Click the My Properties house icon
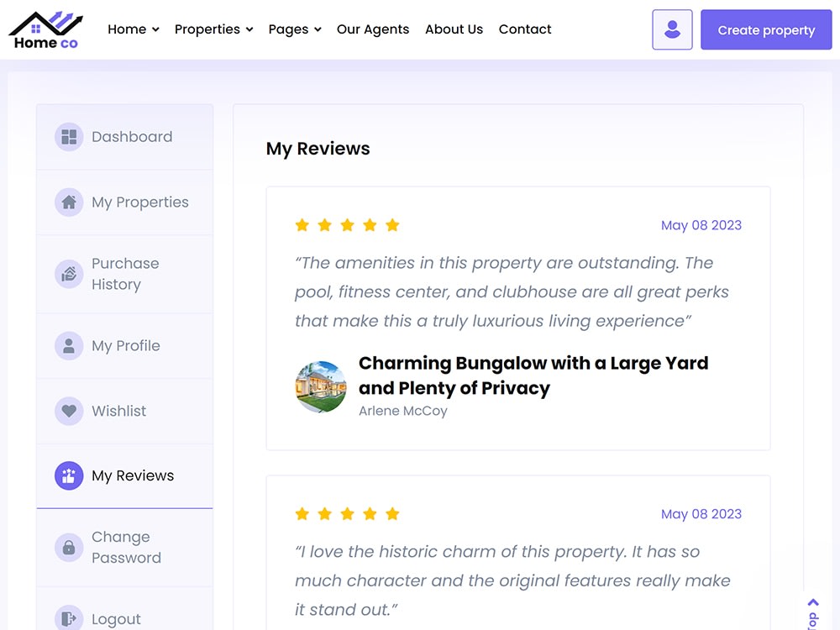 (69, 202)
